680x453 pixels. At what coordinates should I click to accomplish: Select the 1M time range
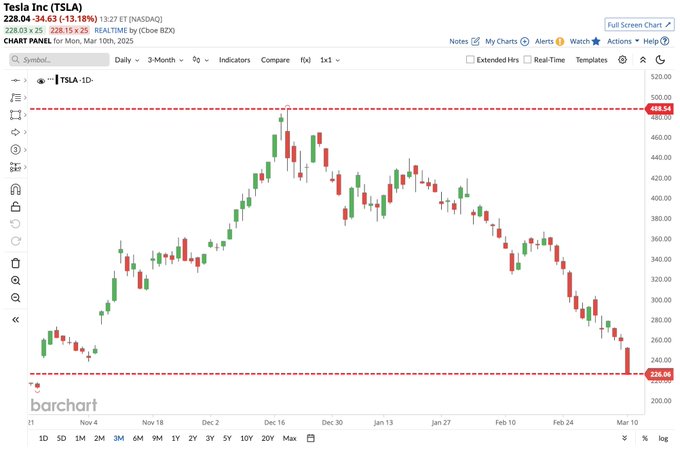(x=80, y=438)
